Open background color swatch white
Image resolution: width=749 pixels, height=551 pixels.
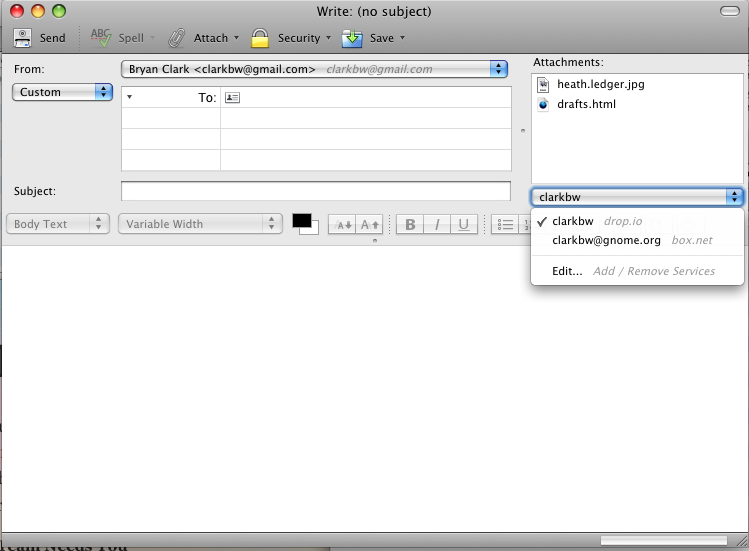(314, 230)
